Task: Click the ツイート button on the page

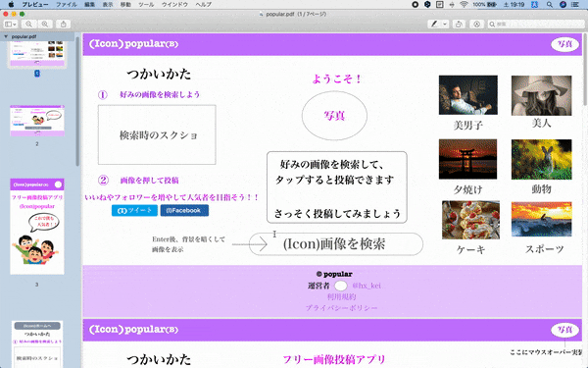Action: [x=134, y=210]
